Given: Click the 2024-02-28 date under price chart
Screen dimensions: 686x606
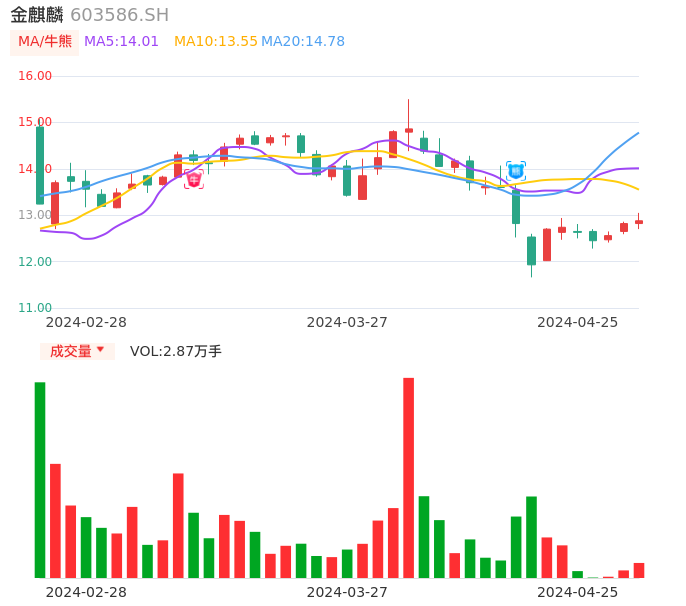Looking at the screenshot, I should coord(86,322).
